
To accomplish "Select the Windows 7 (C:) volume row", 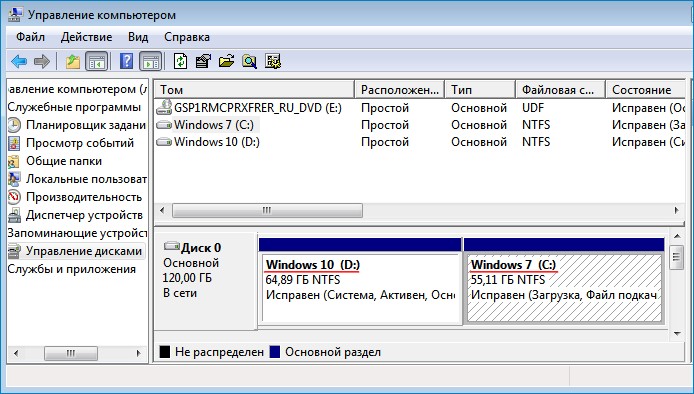I will coord(420,125).
